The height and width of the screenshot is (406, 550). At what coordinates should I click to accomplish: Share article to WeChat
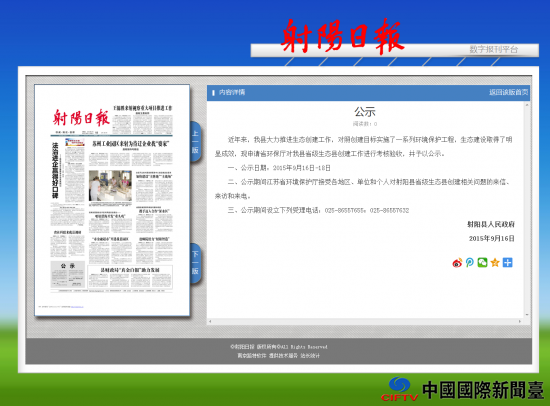pos(482,262)
